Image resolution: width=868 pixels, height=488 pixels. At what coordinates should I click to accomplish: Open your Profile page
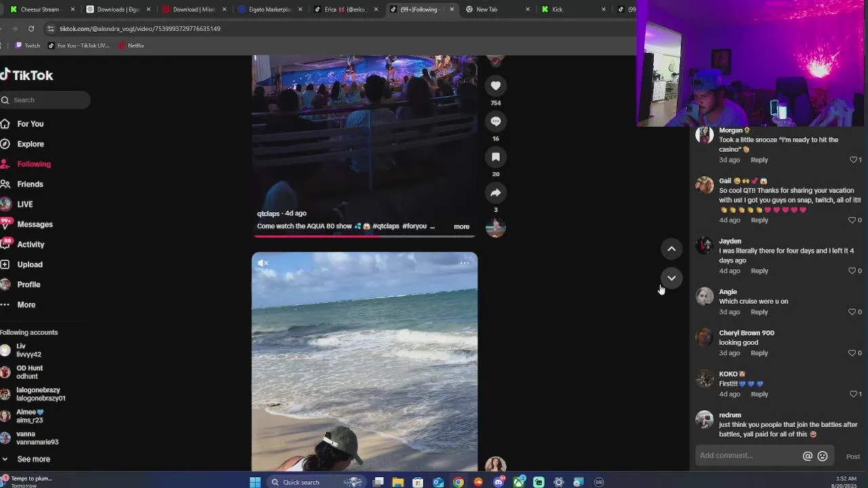[21, 285]
